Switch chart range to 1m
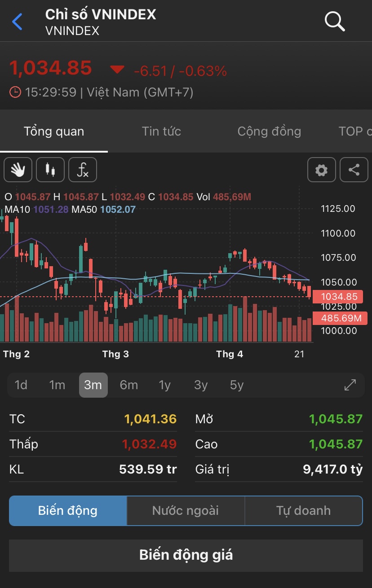This screenshot has height=588, width=372. (x=57, y=385)
